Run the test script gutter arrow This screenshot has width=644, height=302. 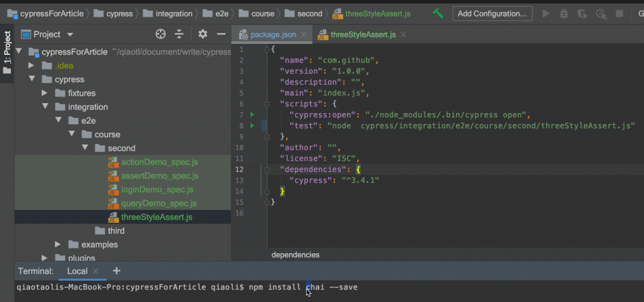pyautogui.click(x=252, y=126)
